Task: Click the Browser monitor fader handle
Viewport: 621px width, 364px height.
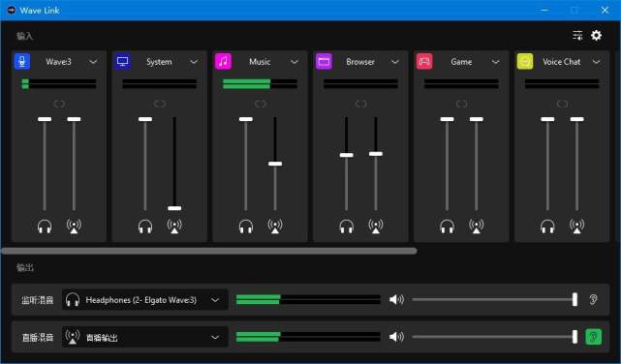Action: 346,155
